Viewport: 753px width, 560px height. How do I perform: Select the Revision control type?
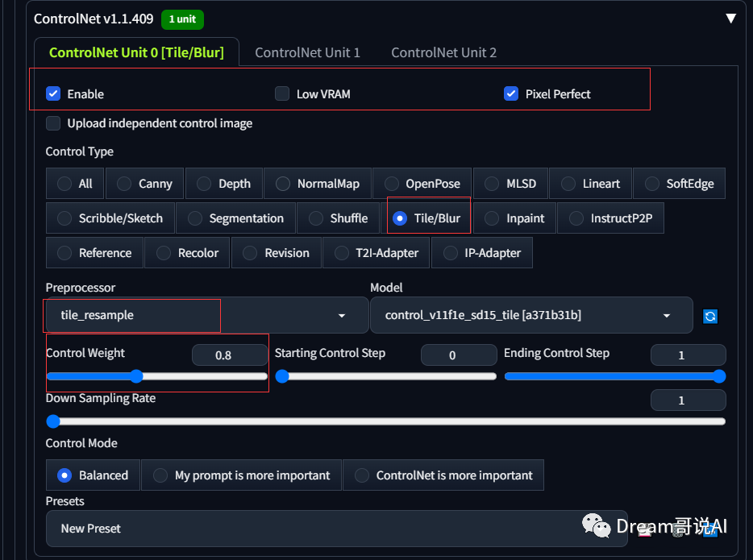(x=277, y=252)
